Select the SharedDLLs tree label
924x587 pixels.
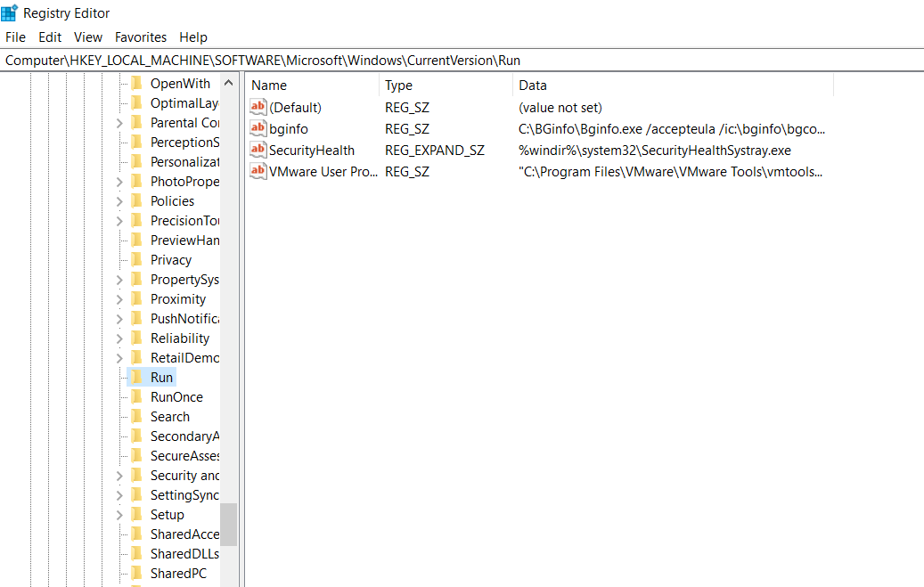[x=184, y=553]
